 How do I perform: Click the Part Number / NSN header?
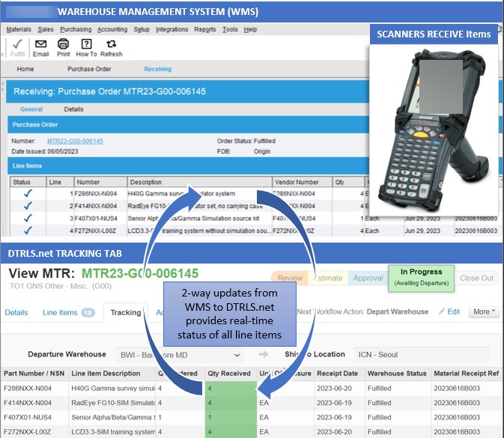coord(34,374)
